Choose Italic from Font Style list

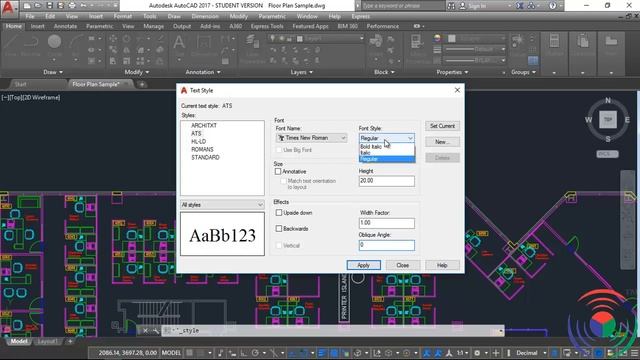pos(365,153)
